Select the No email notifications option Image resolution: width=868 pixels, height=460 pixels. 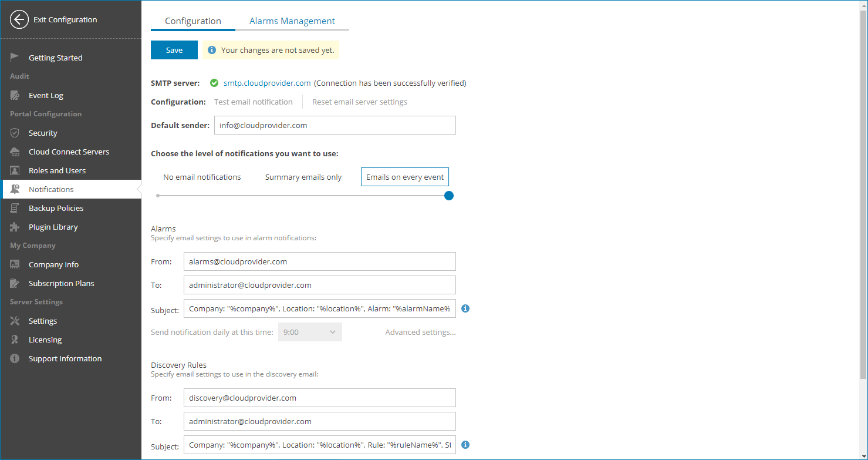click(x=202, y=177)
